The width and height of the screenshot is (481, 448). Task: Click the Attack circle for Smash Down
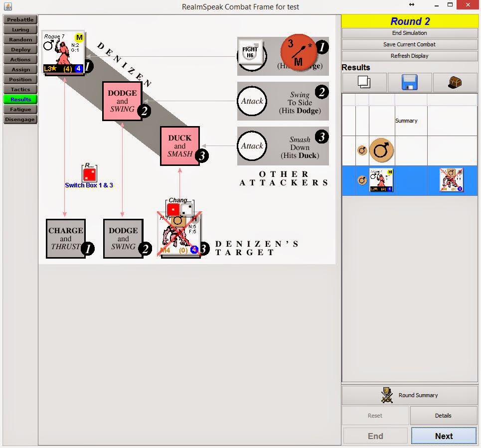(x=252, y=146)
